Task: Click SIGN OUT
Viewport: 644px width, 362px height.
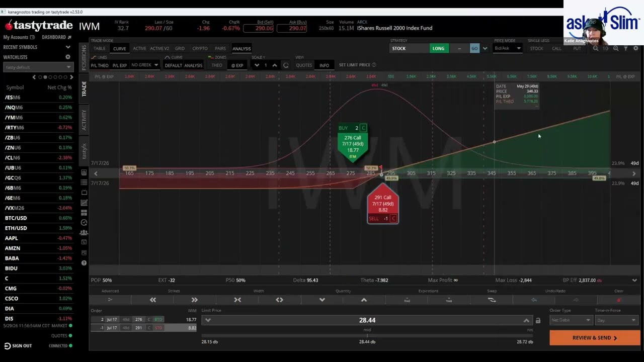Action: 18,346
